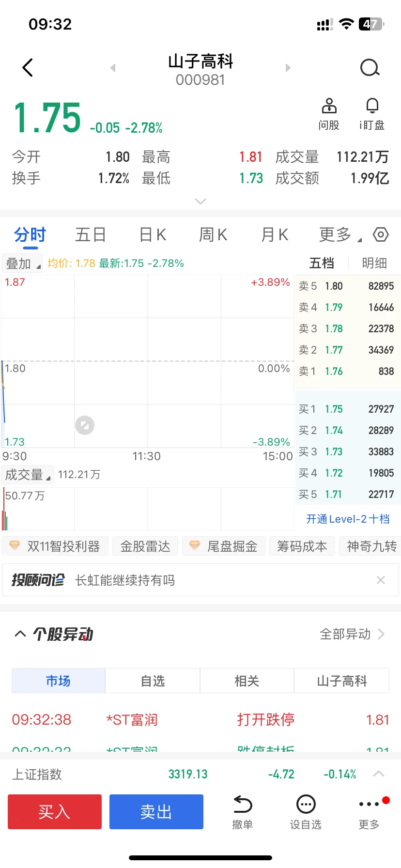Switch to next stock with right triangle

pos(288,68)
